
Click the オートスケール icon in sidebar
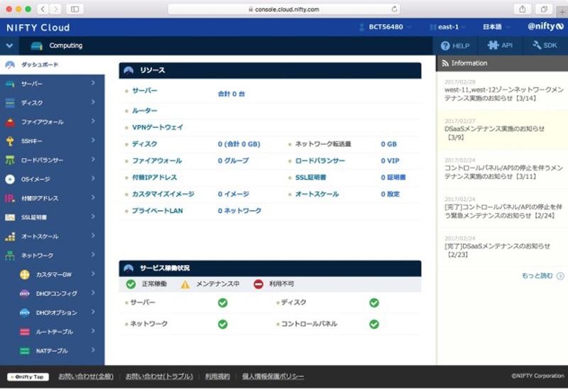(10, 236)
